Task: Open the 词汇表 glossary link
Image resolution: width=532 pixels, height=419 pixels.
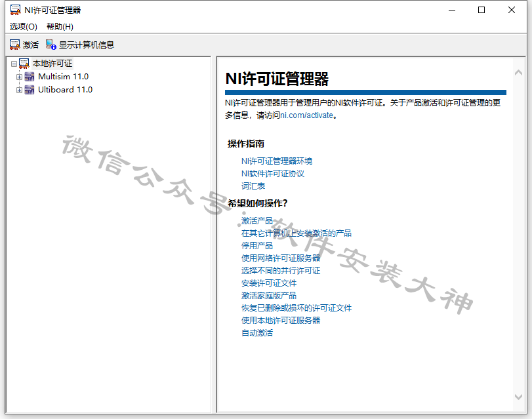Action: 253,186
